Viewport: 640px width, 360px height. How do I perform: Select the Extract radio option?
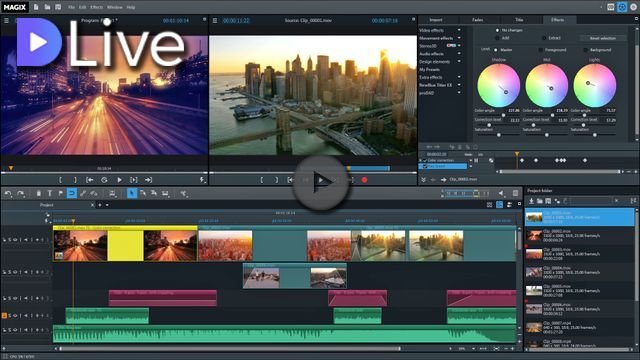pyautogui.click(x=544, y=38)
